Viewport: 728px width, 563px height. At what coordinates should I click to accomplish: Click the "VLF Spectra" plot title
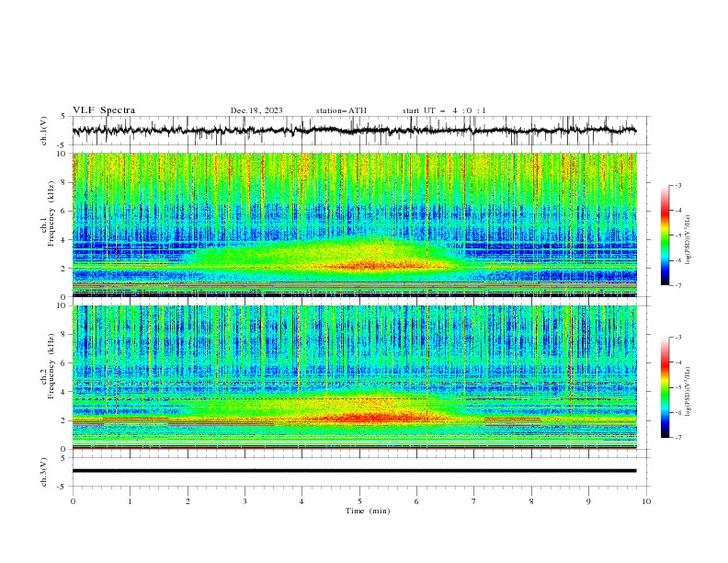click(104, 110)
